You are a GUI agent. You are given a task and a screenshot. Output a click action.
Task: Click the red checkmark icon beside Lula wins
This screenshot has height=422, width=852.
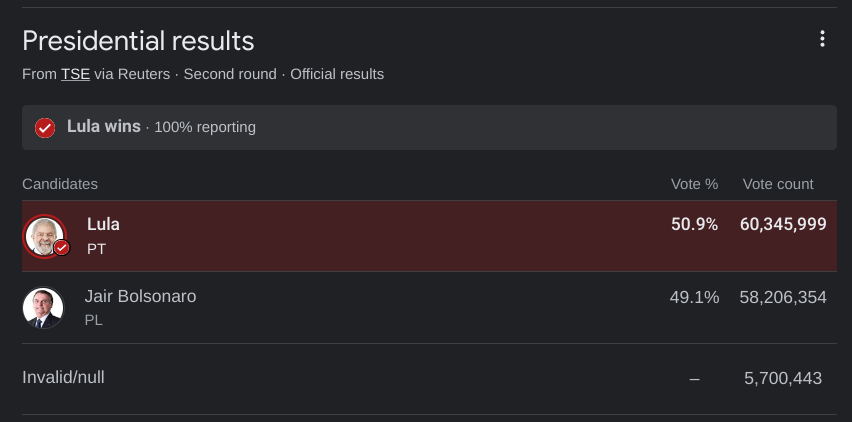(45, 128)
